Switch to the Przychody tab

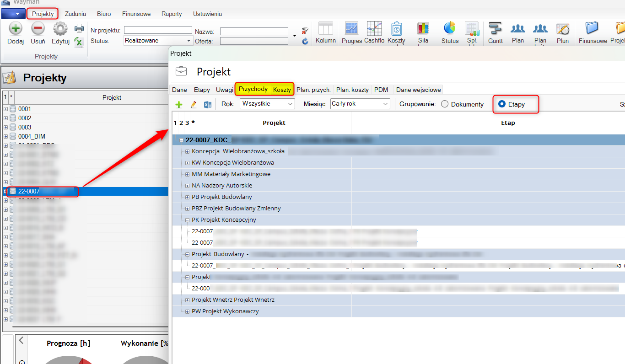click(253, 89)
